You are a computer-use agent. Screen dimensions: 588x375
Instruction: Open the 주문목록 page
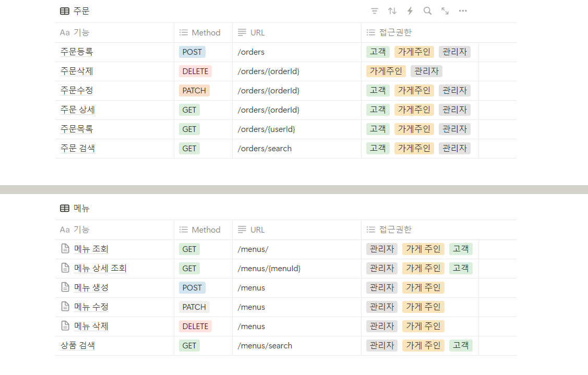click(x=77, y=129)
